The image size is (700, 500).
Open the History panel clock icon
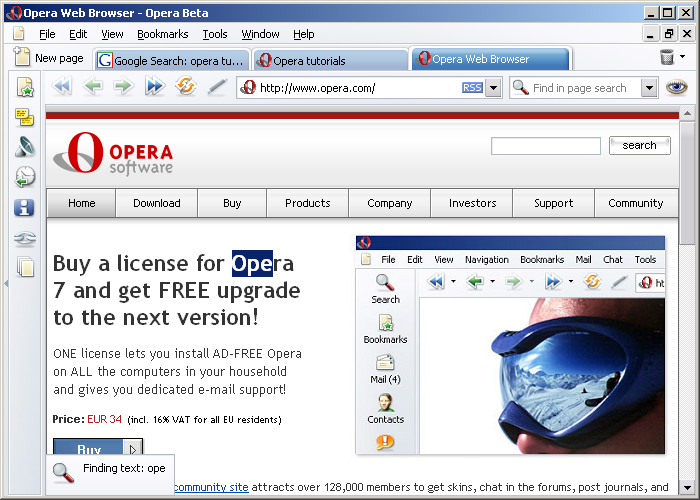click(x=25, y=177)
